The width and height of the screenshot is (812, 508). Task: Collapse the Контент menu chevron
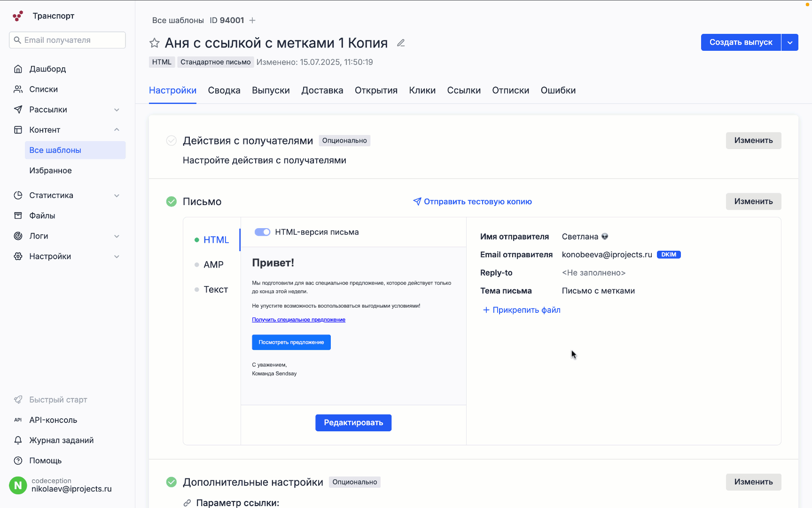point(117,130)
